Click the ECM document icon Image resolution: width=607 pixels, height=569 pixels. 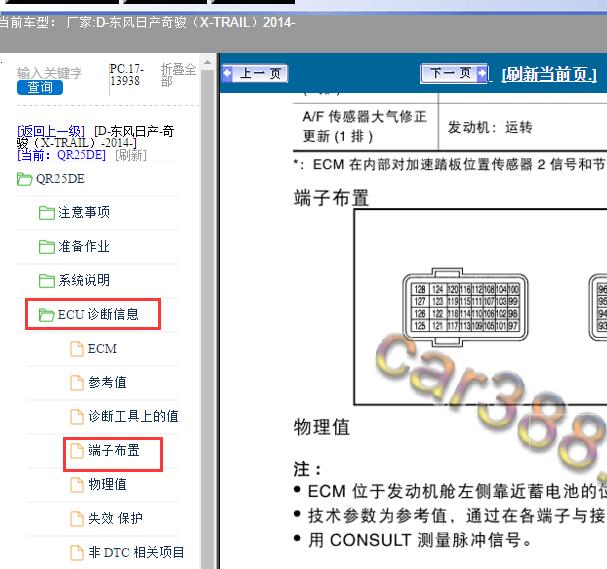click(77, 349)
